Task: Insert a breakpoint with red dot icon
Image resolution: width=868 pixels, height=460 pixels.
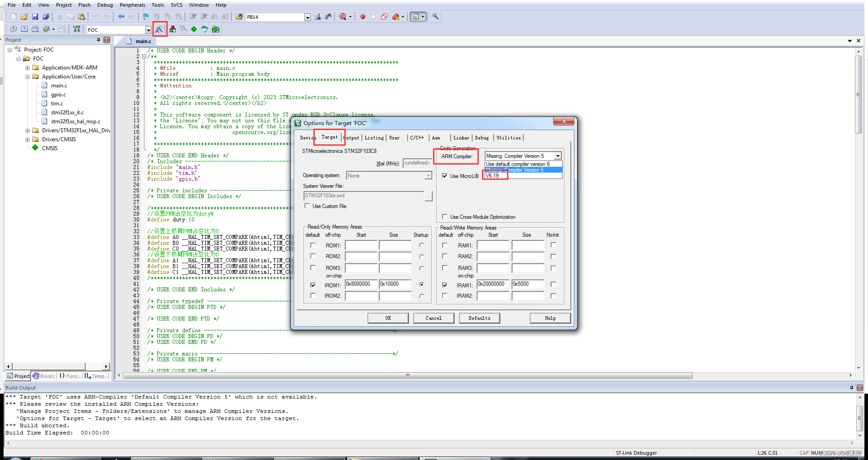Action: click(x=363, y=17)
